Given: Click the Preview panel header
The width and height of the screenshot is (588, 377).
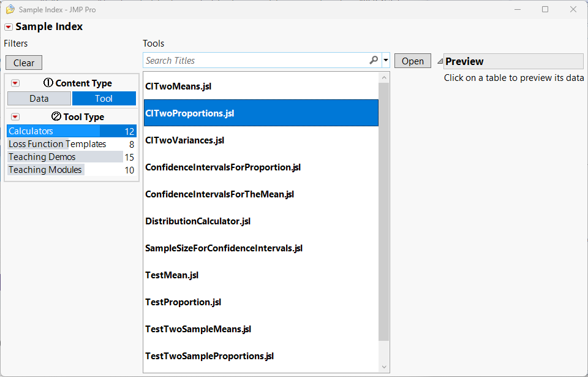Looking at the screenshot, I should (x=513, y=61).
